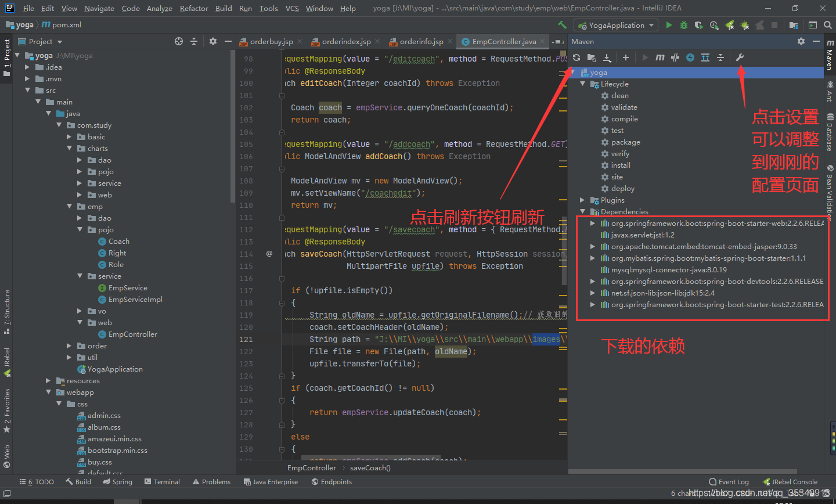This screenshot has width=836, height=504.
Task: Expand the Plugins node in Maven
Action: (x=582, y=200)
